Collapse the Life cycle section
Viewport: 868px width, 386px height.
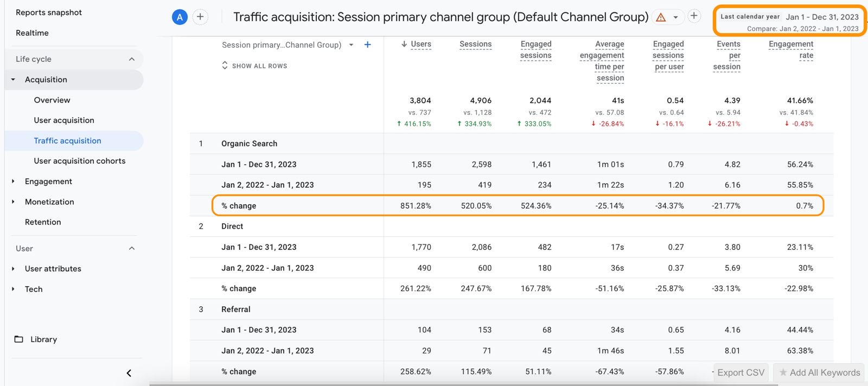[x=131, y=59]
